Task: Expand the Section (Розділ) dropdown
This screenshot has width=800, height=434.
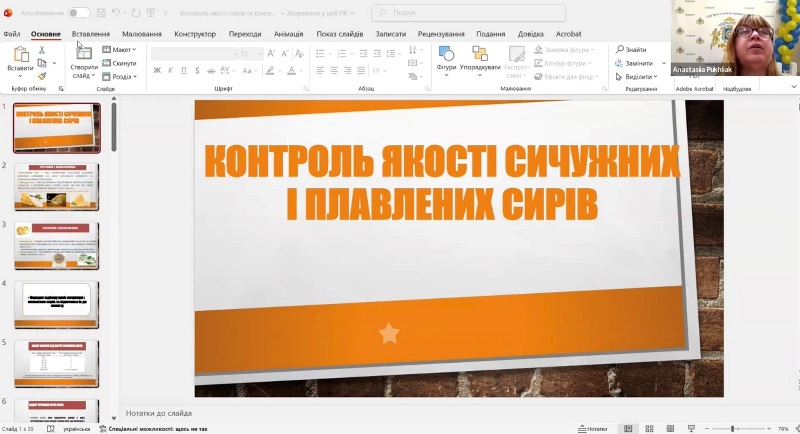Action: [x=123, y=76]
